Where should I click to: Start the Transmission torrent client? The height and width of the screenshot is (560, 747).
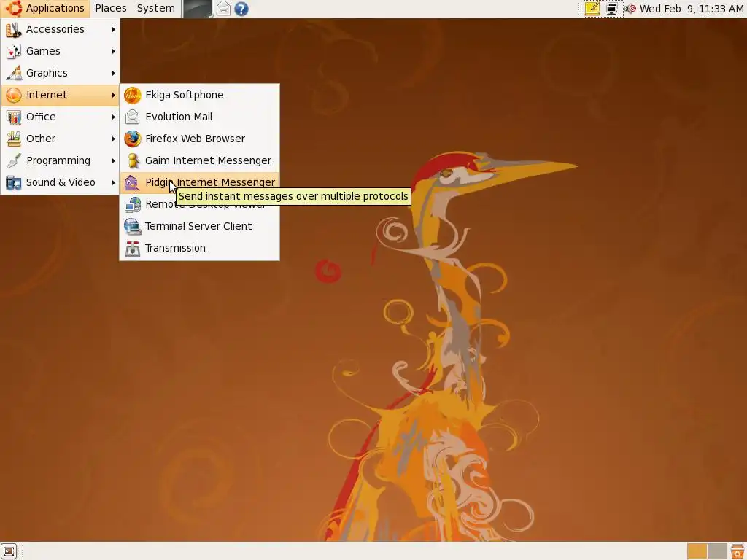pyautogui.click(x=199, y=248)
